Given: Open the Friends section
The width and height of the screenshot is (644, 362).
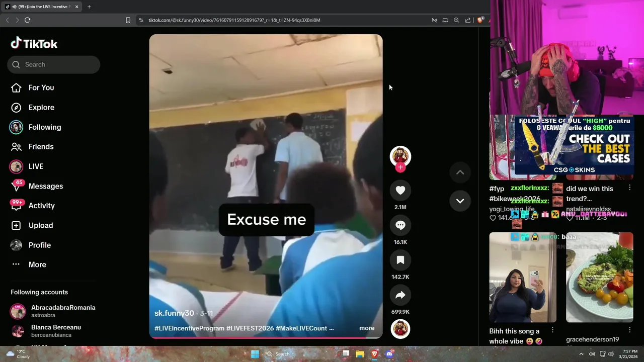Looking at the screenshot, I should (x=32, y=147).
